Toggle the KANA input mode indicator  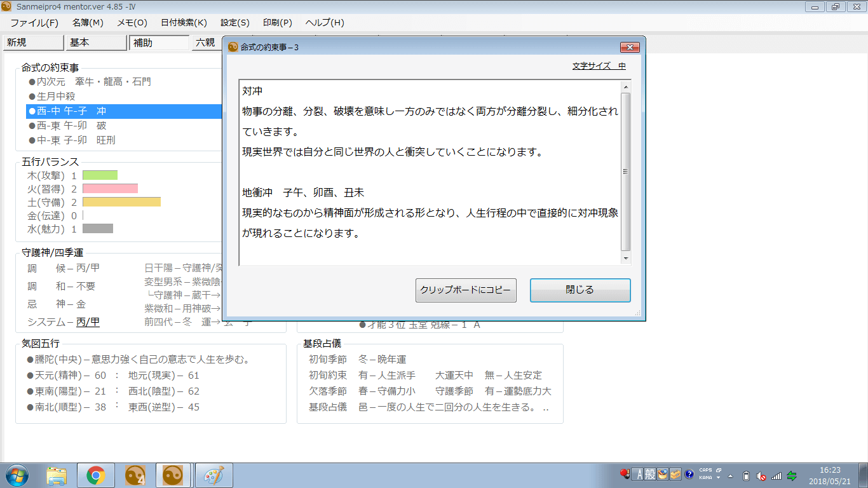coord(705,478)
